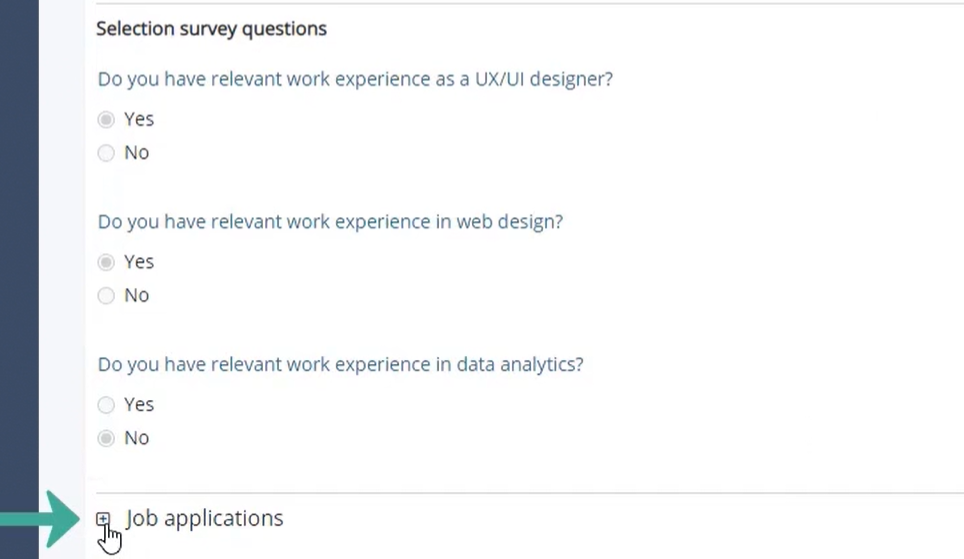This screenshot has width=964, height=559.
Task: Choose the No radio circle for web design
Action: click(106, 296)
